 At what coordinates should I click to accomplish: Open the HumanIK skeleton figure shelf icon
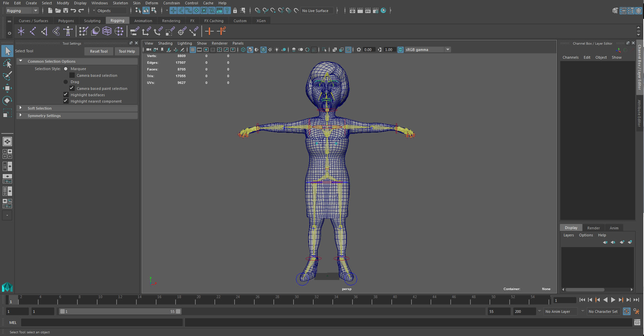point(68,32)
